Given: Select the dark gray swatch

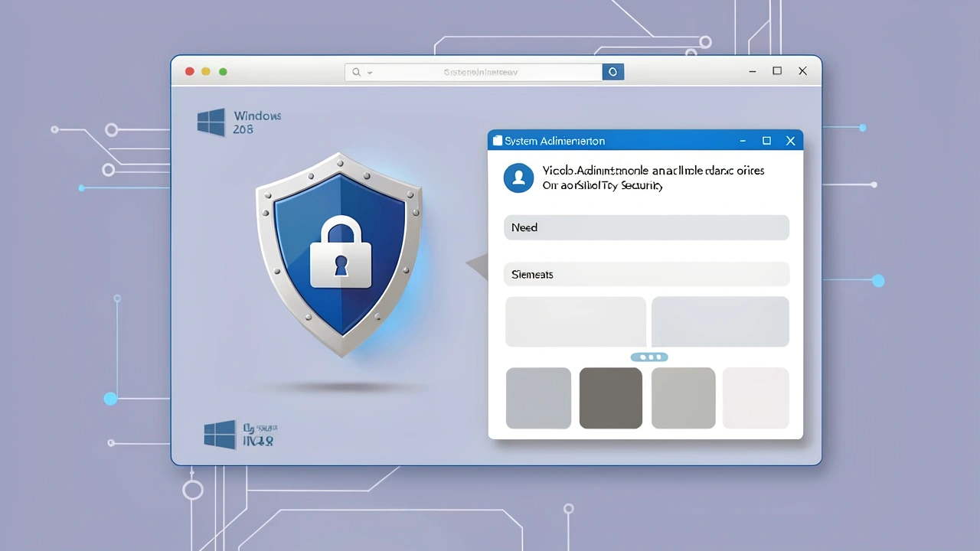Looking at the screenshot, I should pos(611,398).
